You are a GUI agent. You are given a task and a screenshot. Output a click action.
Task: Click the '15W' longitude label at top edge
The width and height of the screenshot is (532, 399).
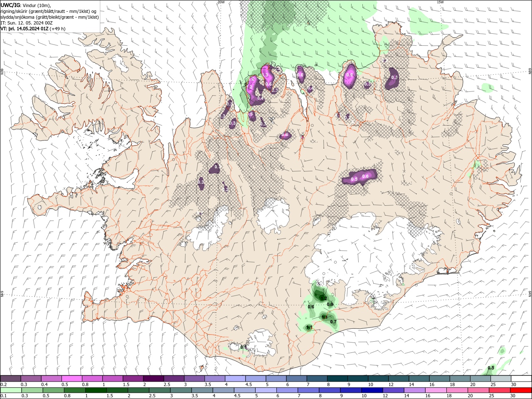click(x=440, y=2)
